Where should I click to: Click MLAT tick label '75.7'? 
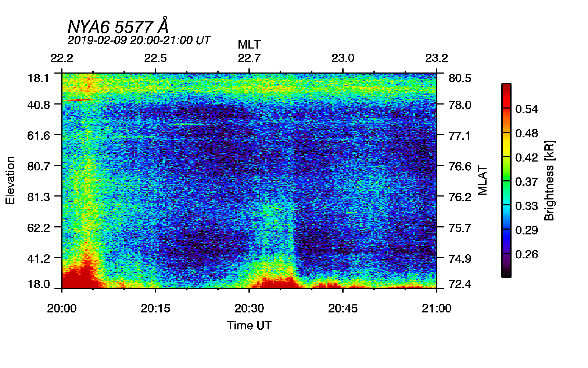460,228
